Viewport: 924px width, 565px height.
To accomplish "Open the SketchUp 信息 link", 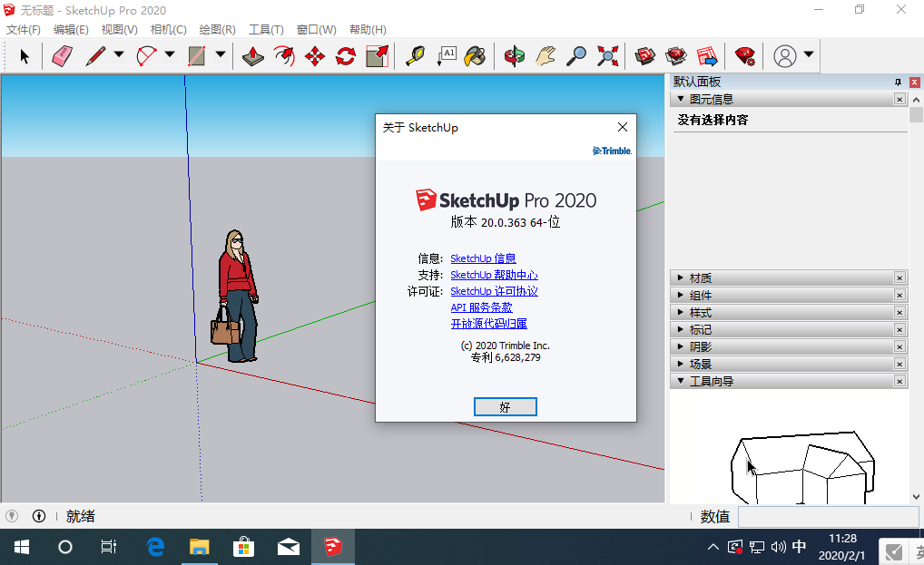I will 483,258.
